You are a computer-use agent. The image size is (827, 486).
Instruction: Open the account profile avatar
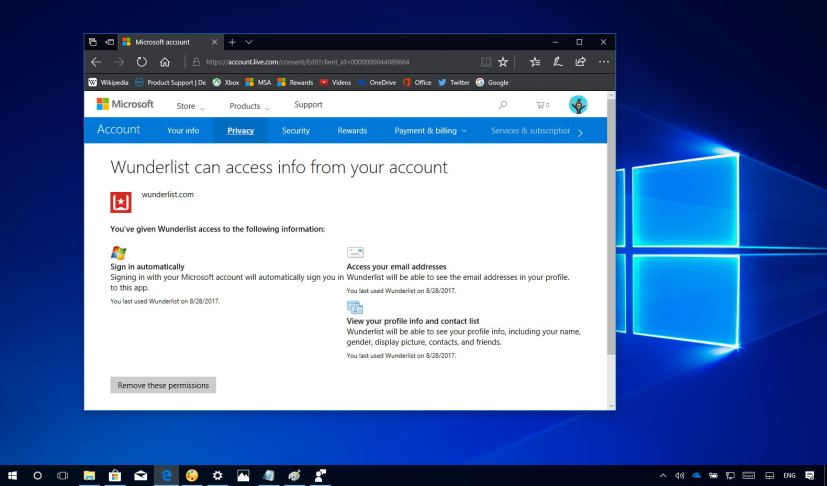tap(578, 105)
